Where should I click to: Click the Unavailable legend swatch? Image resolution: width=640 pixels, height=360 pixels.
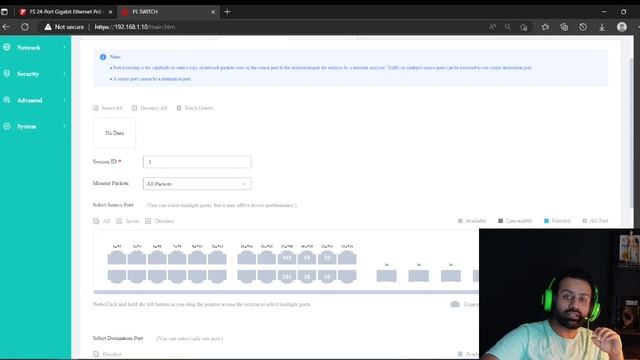point(500,221)
